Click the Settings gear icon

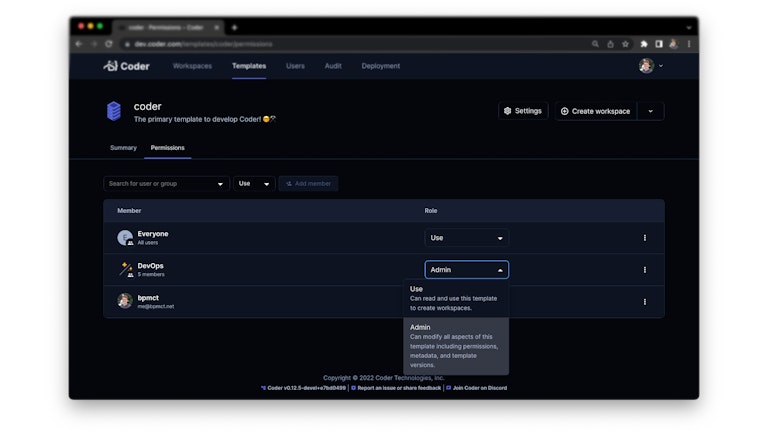click(507, 111)
